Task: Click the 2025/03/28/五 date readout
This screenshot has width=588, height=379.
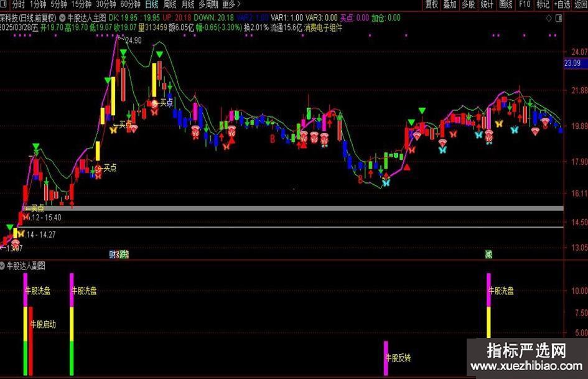Action: coord(19,27)
